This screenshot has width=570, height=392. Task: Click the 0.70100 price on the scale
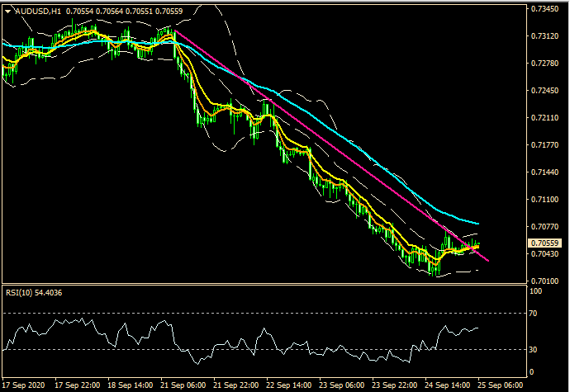[x=545, y=281]
